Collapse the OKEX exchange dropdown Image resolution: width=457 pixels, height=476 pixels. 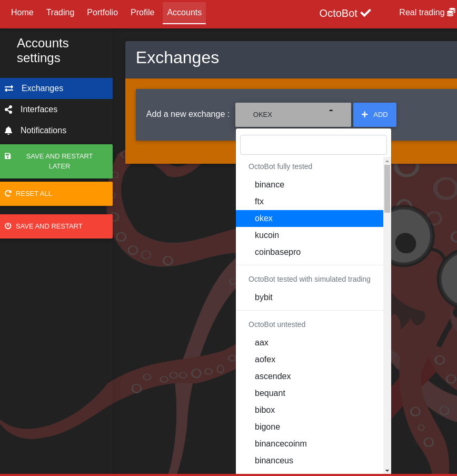(x=293, y=115)
